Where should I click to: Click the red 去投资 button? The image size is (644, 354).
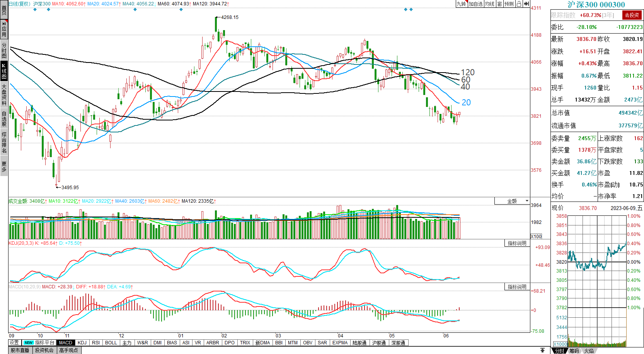click(632, 15)
